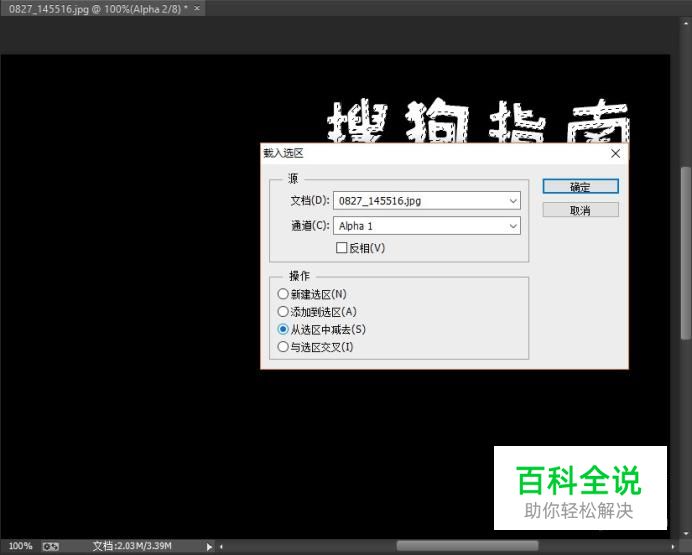Close the 0827_145516.jpg document tab

197,8
